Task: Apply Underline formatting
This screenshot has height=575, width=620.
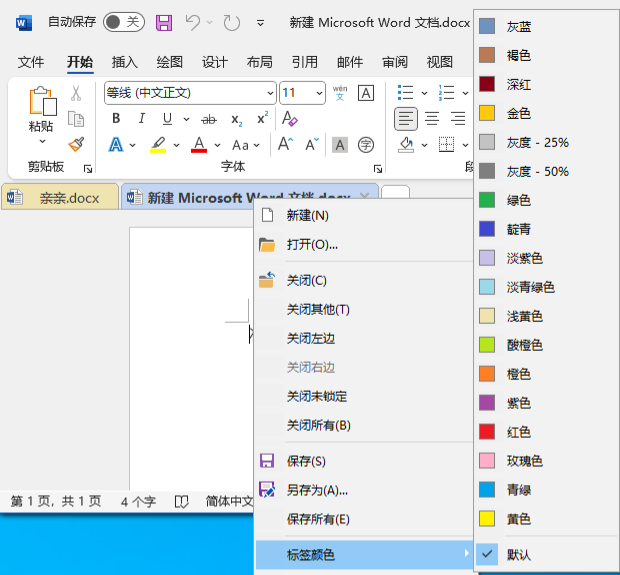Action: 167,118
